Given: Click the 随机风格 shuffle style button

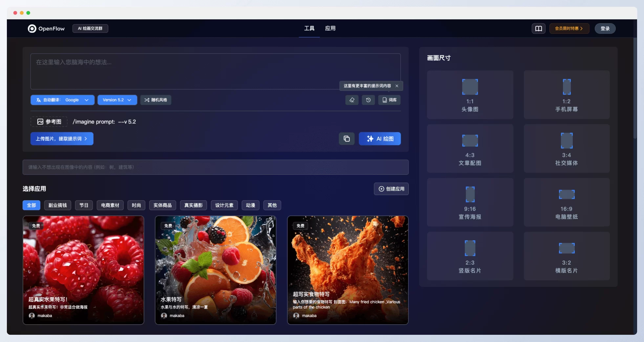Looking at the screenshot, I should pos(156,100).
